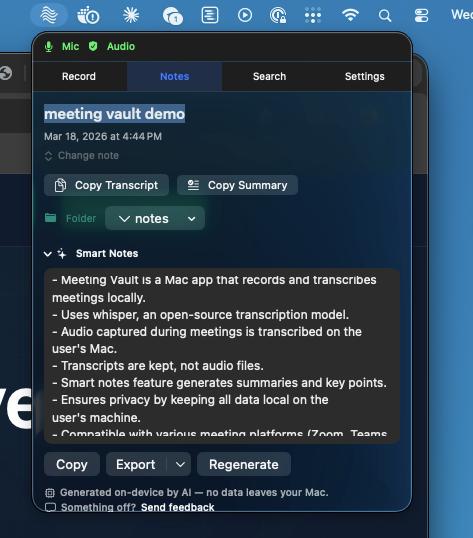The image size is (473, 538).
Task: Click the document lines icon in the menu bar
Action: pyautogui.click(x=210, y=15)
